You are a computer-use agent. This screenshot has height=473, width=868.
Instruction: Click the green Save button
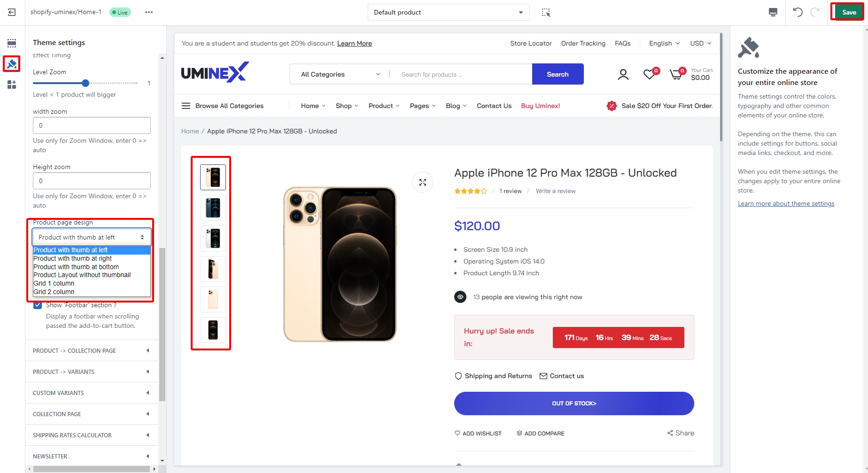(x=848, y=12)
